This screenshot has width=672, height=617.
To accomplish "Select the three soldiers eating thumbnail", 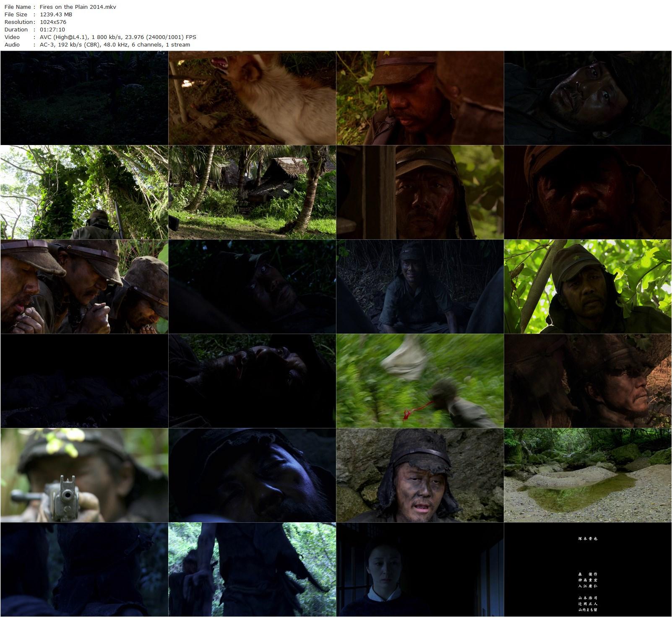I will pos(84,287).
